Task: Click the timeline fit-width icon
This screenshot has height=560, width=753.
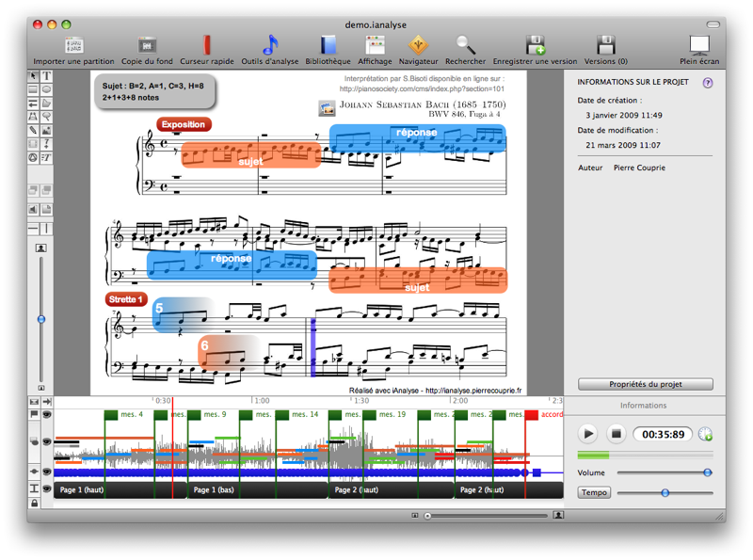Action: pos(34,402)
